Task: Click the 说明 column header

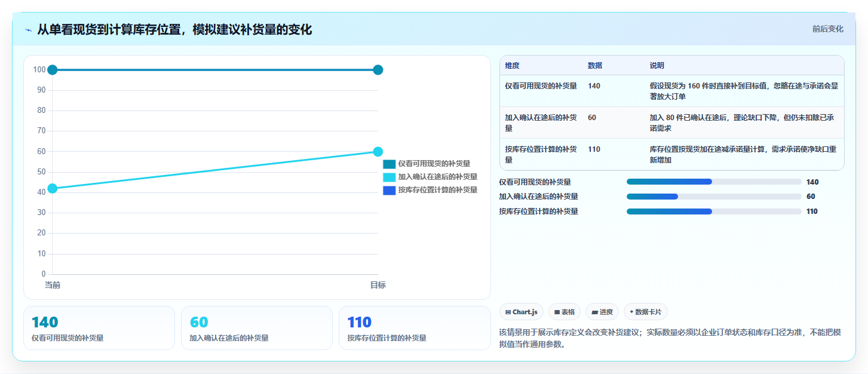Action: coord(657,66)
